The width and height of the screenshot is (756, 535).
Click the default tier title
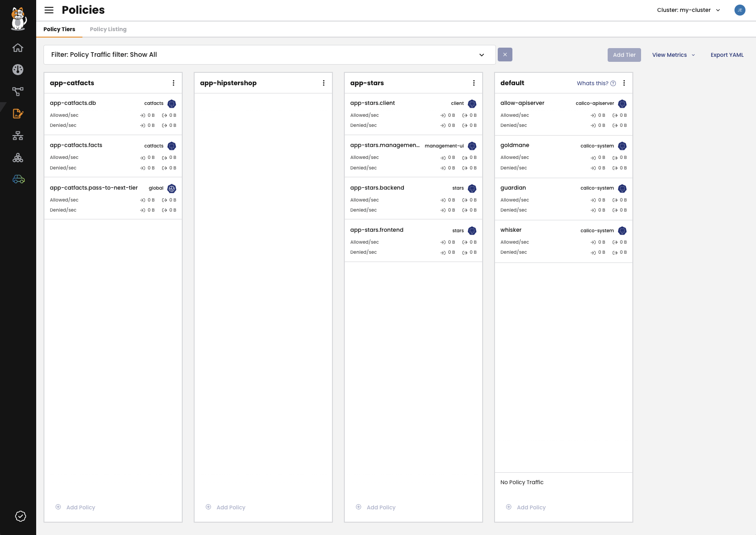512,83
